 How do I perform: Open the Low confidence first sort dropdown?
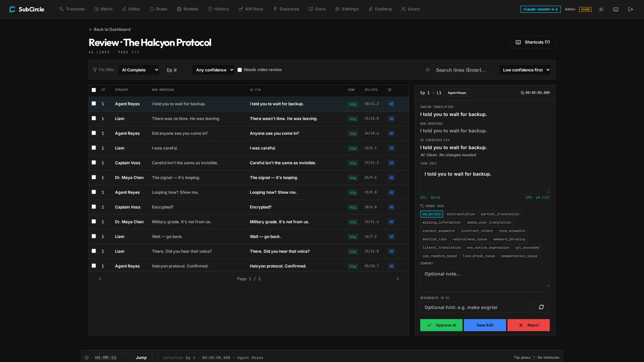pos(525,70)
